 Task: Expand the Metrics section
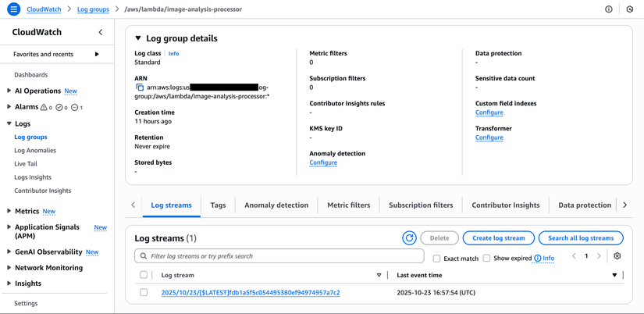pyautogui.click(x=9, y=211)
